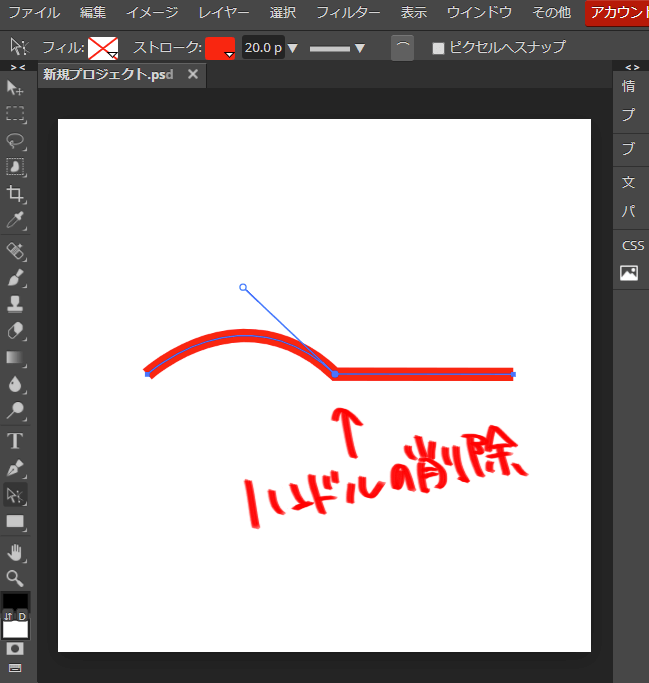Expand the stroke width dropdown arrow

tap(293, 48)
